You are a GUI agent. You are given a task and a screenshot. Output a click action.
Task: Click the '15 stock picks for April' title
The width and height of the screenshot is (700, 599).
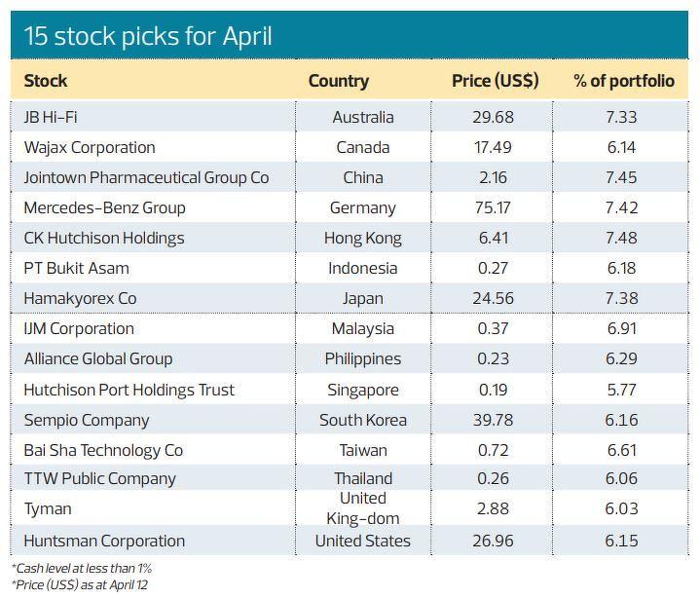pos(147,37)
